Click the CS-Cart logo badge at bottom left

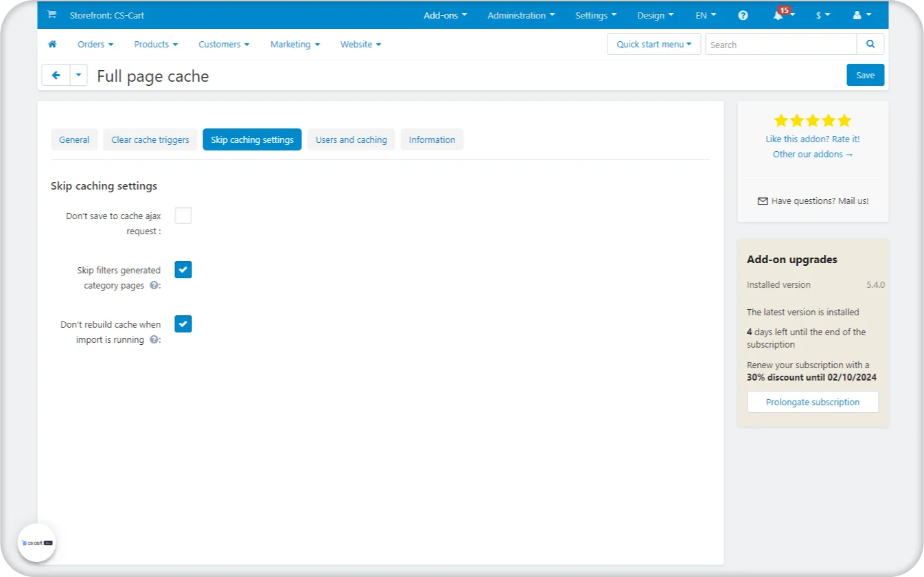pos(36,543)
